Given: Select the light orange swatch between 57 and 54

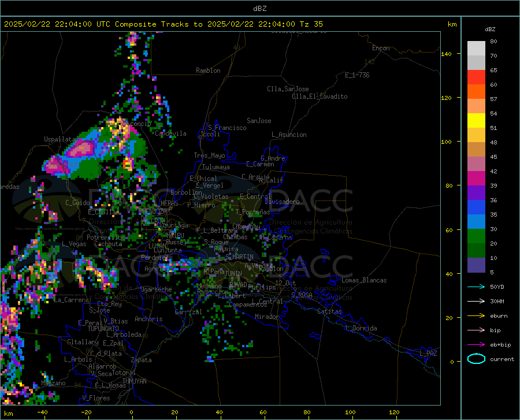Looking at the screenshot, I should click(x=476, y=106).
